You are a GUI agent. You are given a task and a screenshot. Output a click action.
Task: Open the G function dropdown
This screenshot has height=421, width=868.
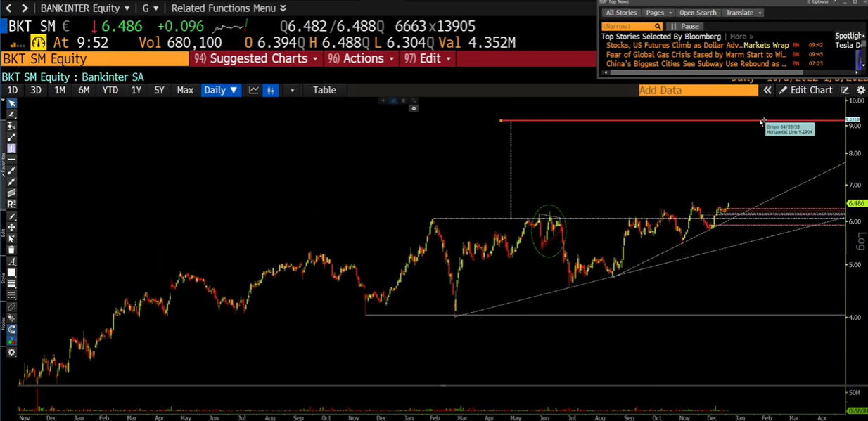coord(150,8)
